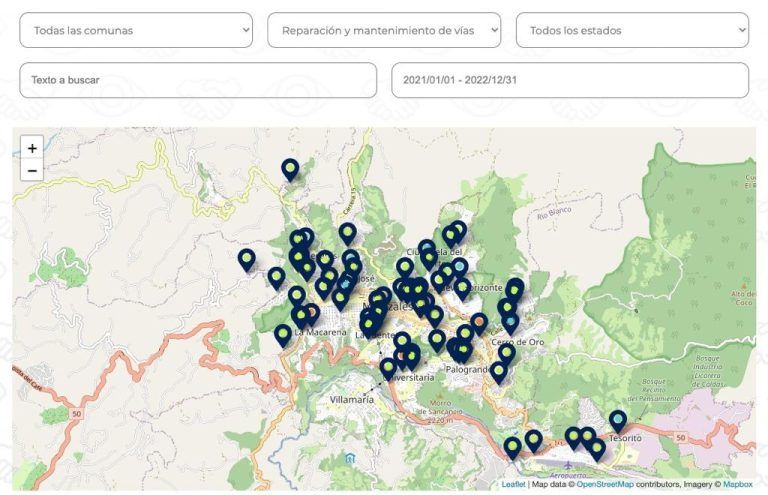This screenshot has width=768, height=495.
Task: Select the marker right of Palogrande label
Action: [499, 372]
